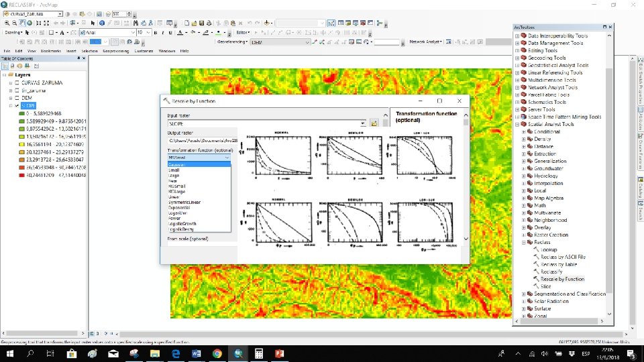Toggle the SLOPE layer checkbox

click(17, 105)
